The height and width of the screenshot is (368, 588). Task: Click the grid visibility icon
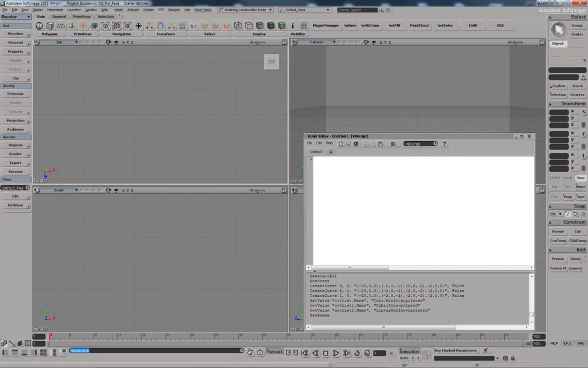coord(304,26)
